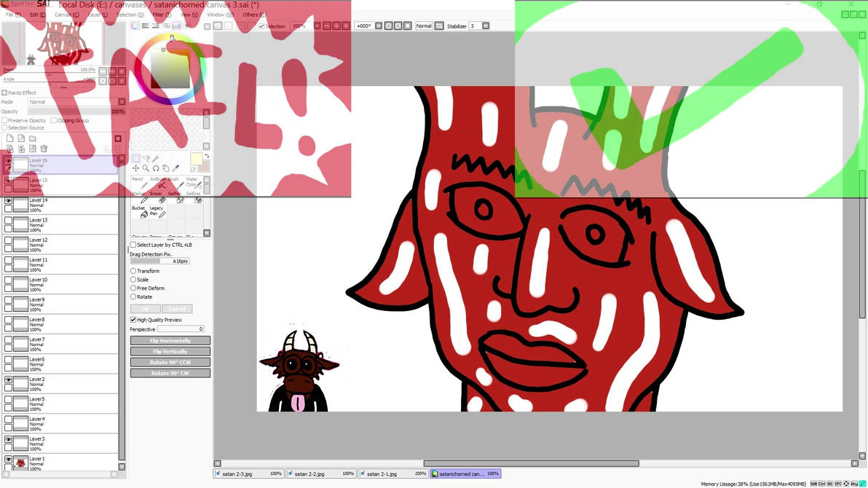Delete the current layer with trash icon
The height and width of the screenshot is (488, 868).
point(44,149)
